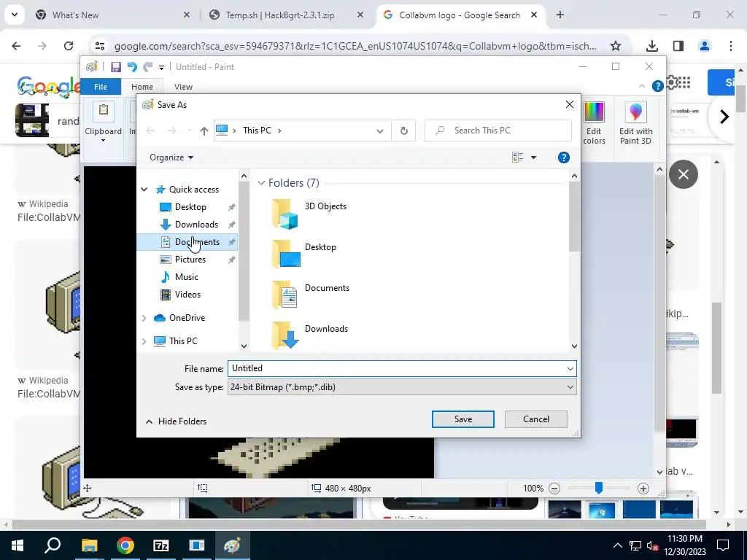Click the Edit with Paint 3D button
The width and height of the screenshot is (747, 560).
[635, 122]
